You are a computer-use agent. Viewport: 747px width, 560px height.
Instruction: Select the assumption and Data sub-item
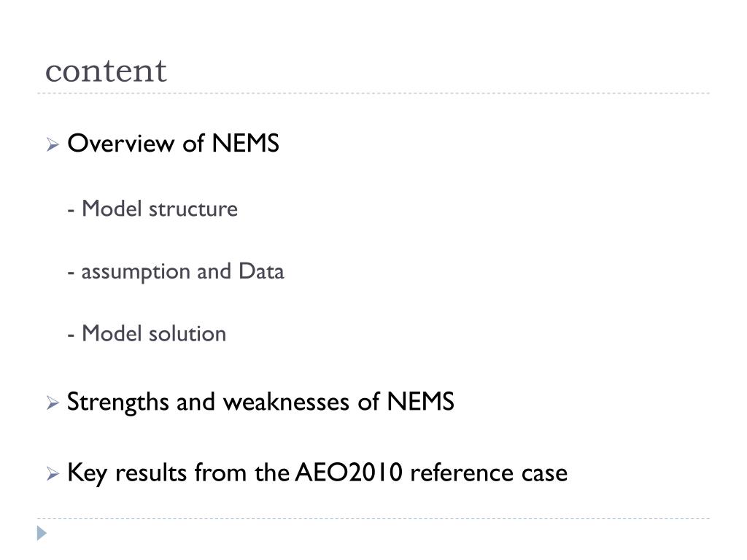(x=182, y=272)
